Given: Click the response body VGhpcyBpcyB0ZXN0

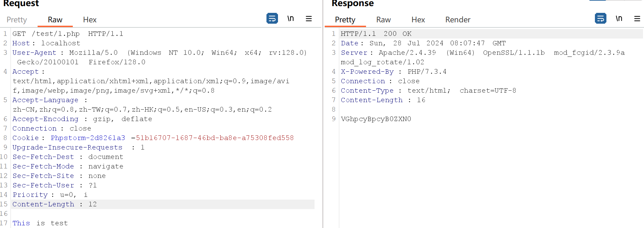Looking at the screenshot, I should 376,119.
